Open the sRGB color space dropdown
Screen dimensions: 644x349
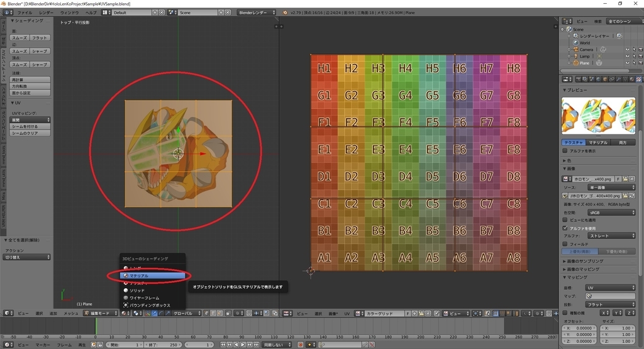(611, 213)
